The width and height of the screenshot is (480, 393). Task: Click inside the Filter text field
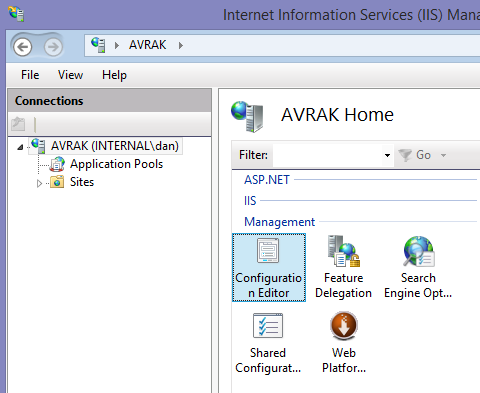[328, 155]
